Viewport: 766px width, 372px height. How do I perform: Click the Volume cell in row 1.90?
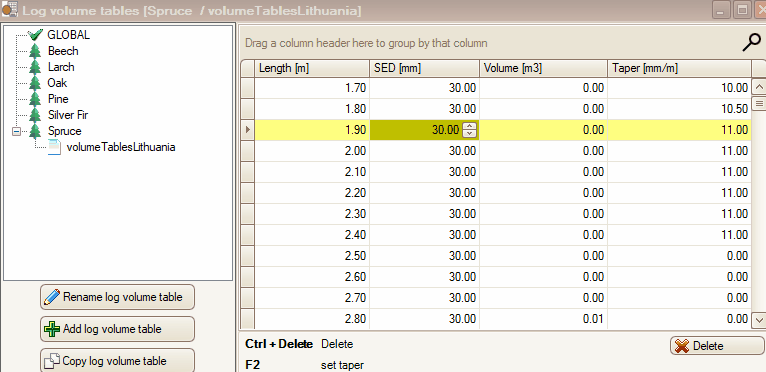[543, 130]
